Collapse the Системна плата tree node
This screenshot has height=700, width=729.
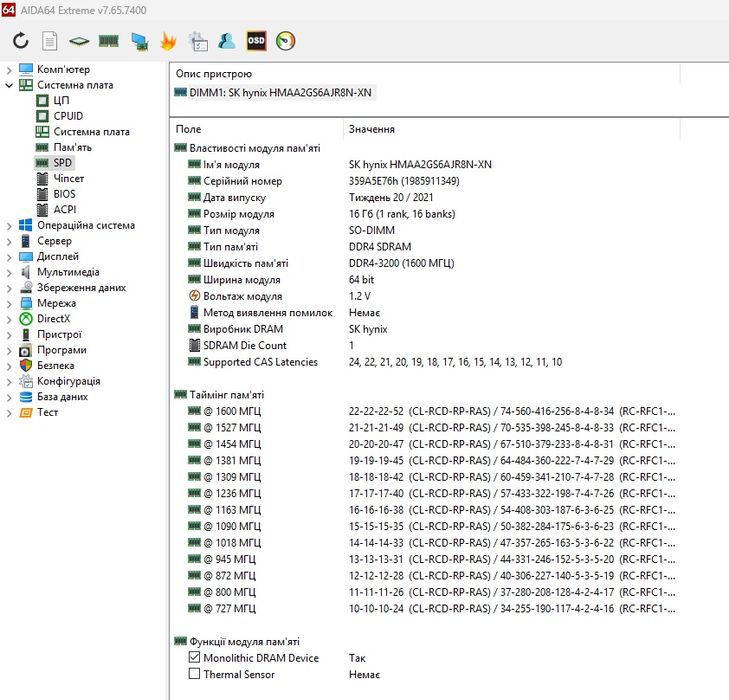point(9,86)
